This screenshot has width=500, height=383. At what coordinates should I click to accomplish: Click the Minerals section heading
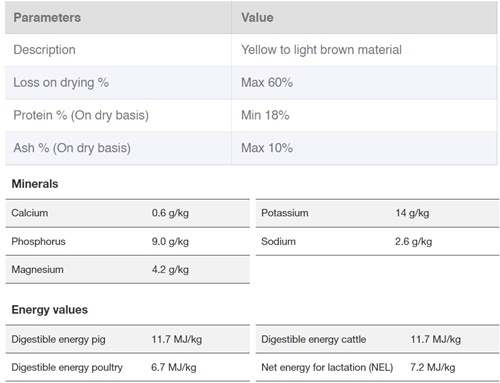pos(35,184)
